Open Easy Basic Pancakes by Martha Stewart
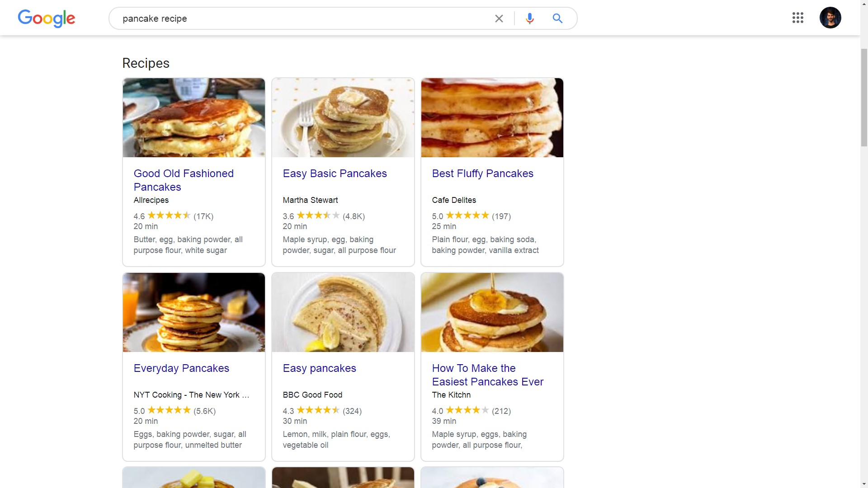868x488 pixels. click(335, 174)
